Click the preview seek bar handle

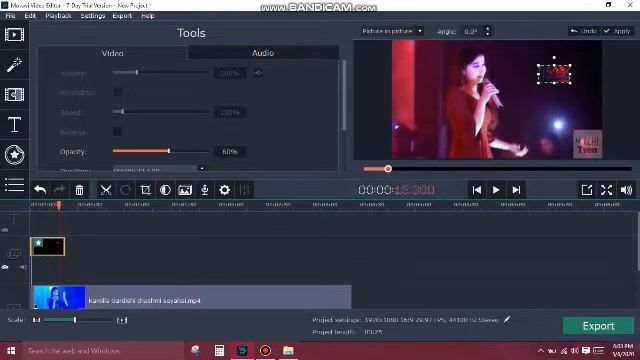point(388,169)
